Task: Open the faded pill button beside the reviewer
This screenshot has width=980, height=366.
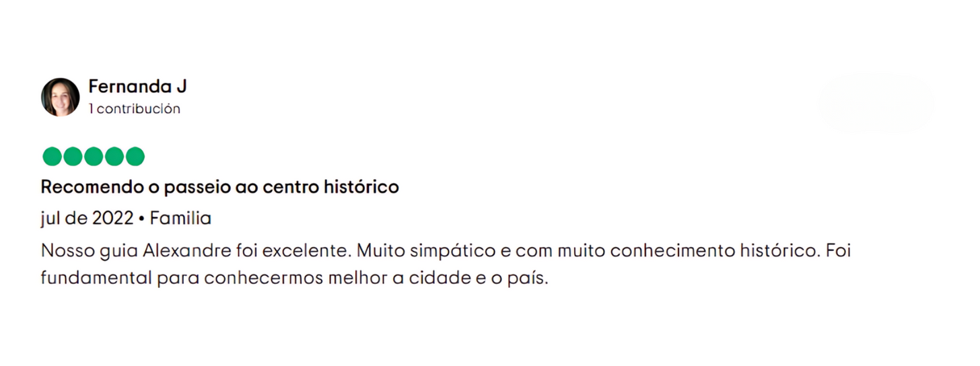Action: 875,102
